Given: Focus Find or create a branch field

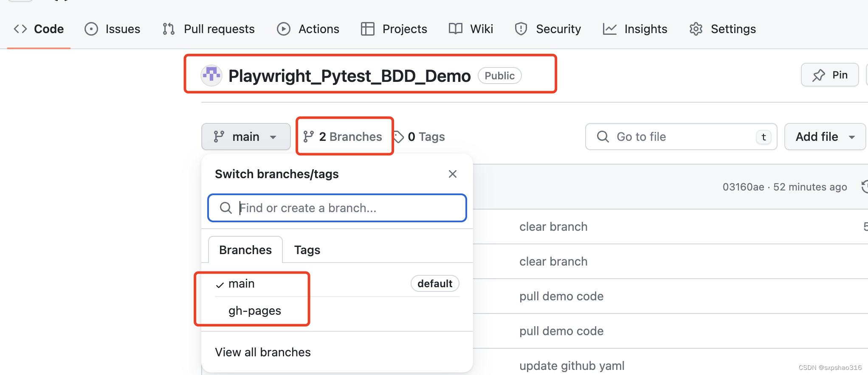Looking at the screenshot, I should [337, 208].
